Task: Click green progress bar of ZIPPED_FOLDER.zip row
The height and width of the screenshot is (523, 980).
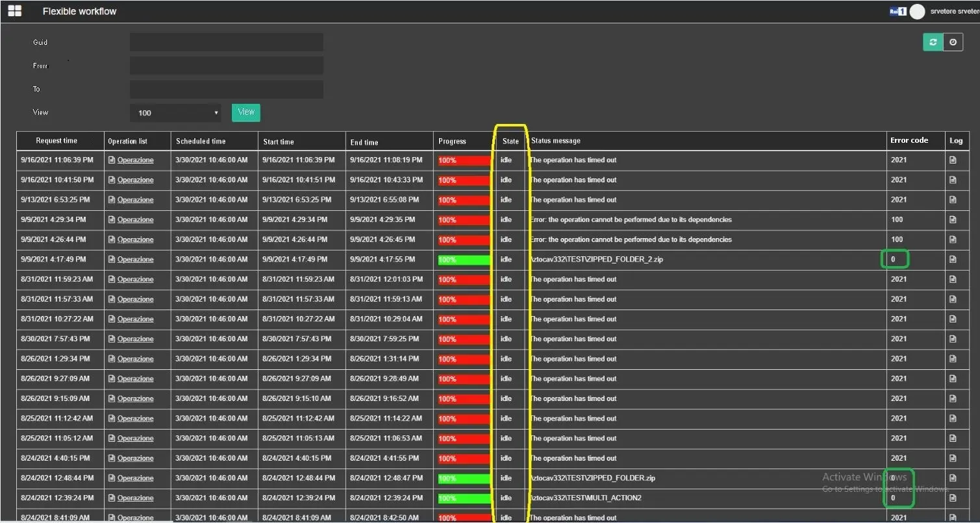Action: pos(464,479)
